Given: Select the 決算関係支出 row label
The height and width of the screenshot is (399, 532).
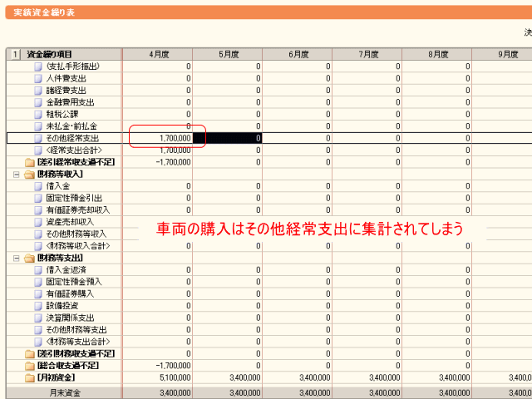Looking at the screenshot, I should (x=70, y=318).
